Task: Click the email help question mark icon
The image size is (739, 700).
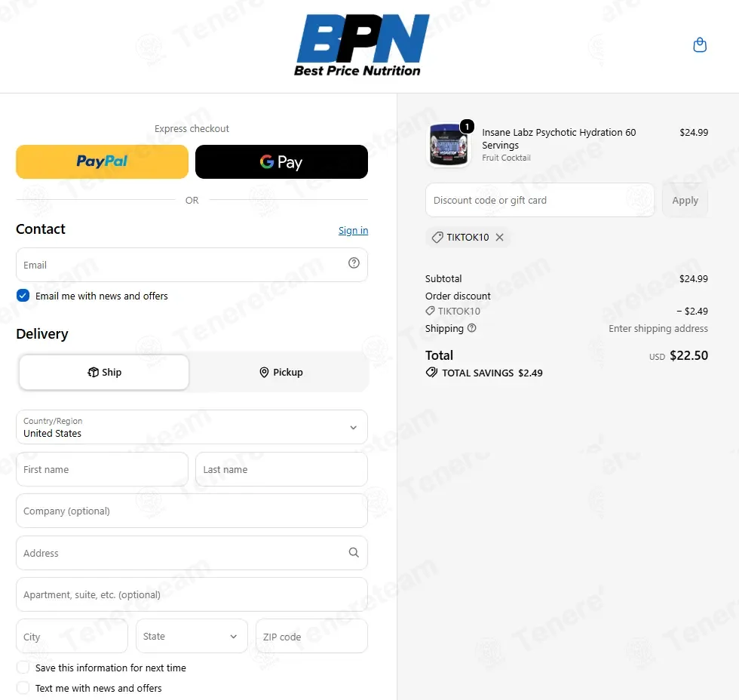Action: tap(354, 263)
